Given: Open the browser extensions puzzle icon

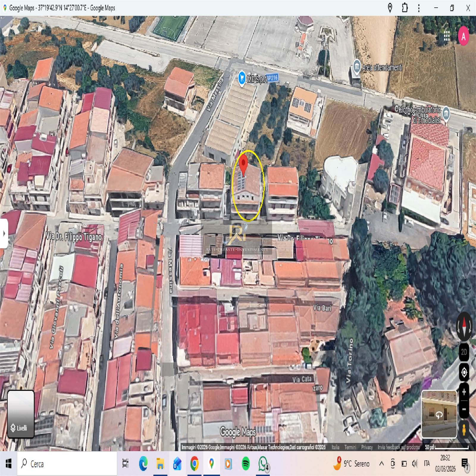Looking at the screenshot, I should point(405,8).
